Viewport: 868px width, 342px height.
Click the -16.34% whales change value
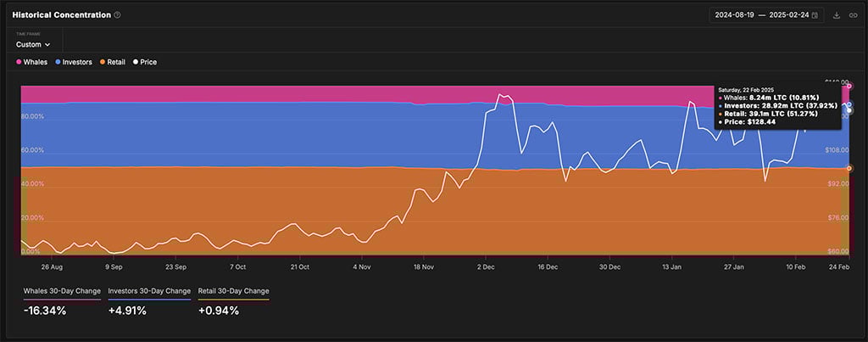click(45, 311)
